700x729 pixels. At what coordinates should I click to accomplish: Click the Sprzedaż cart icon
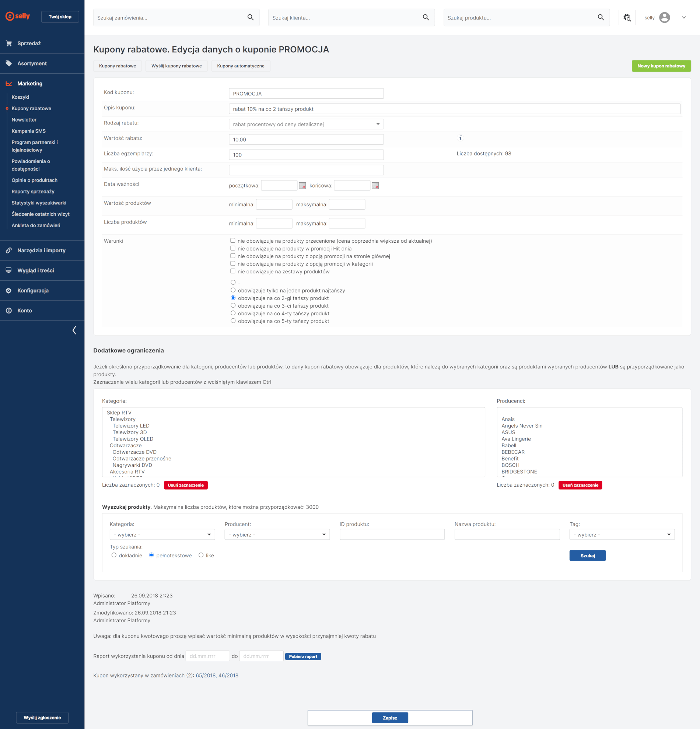point(8,43)
